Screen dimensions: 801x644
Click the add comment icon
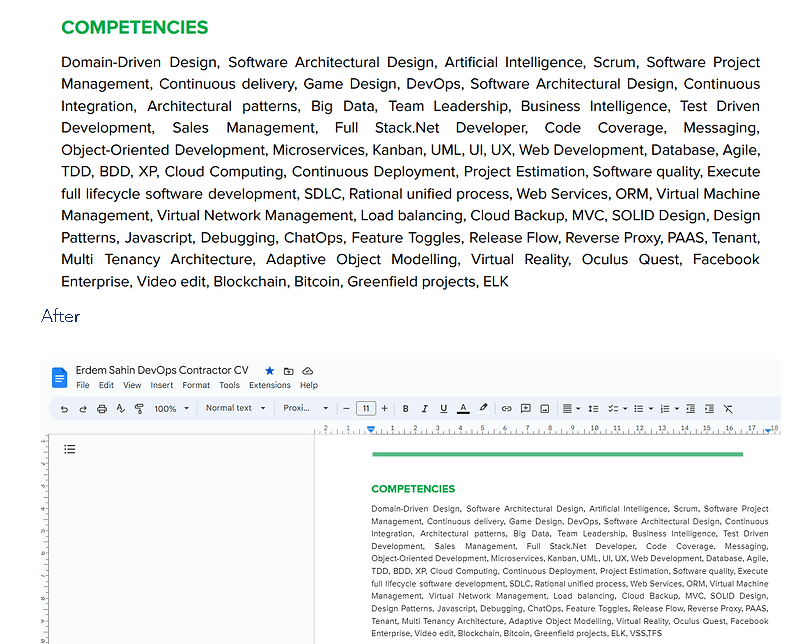click(525, 409)
